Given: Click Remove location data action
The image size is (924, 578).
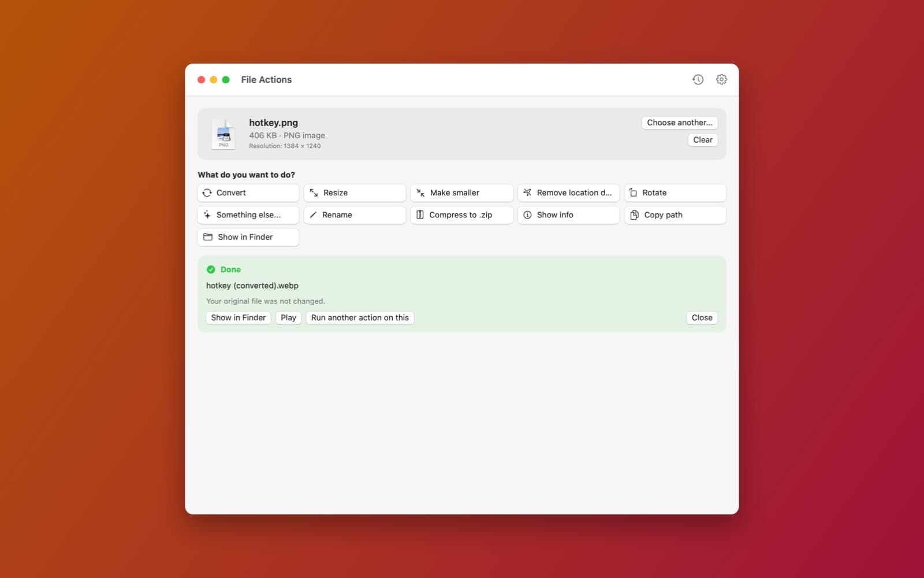Looking at the screenshot, I should (x=568, y=193).
